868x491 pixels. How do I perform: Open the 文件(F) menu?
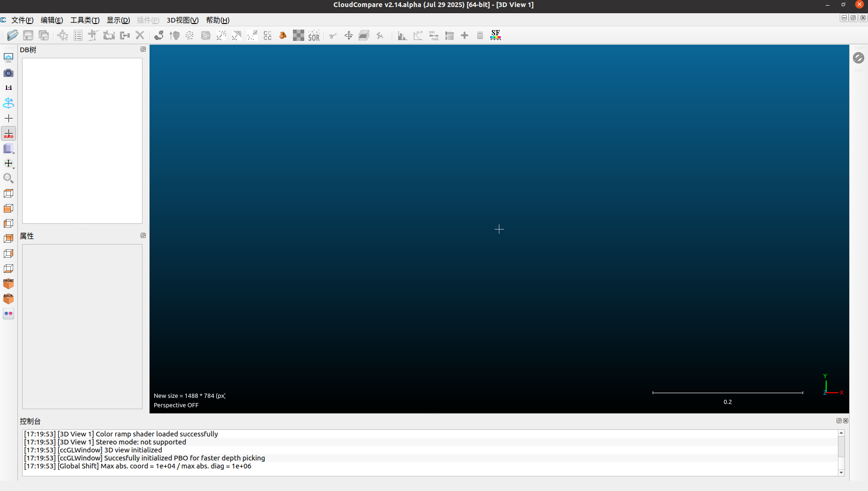click(22, 20)
